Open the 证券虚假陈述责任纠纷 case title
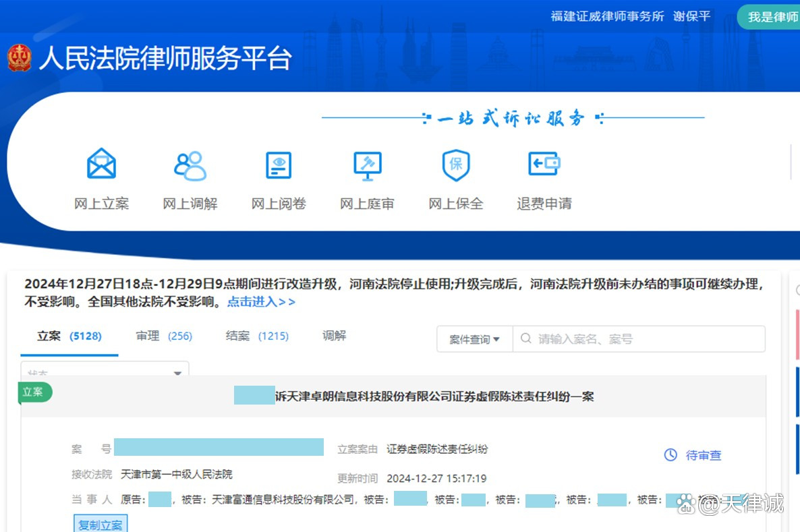 point(434,396)
